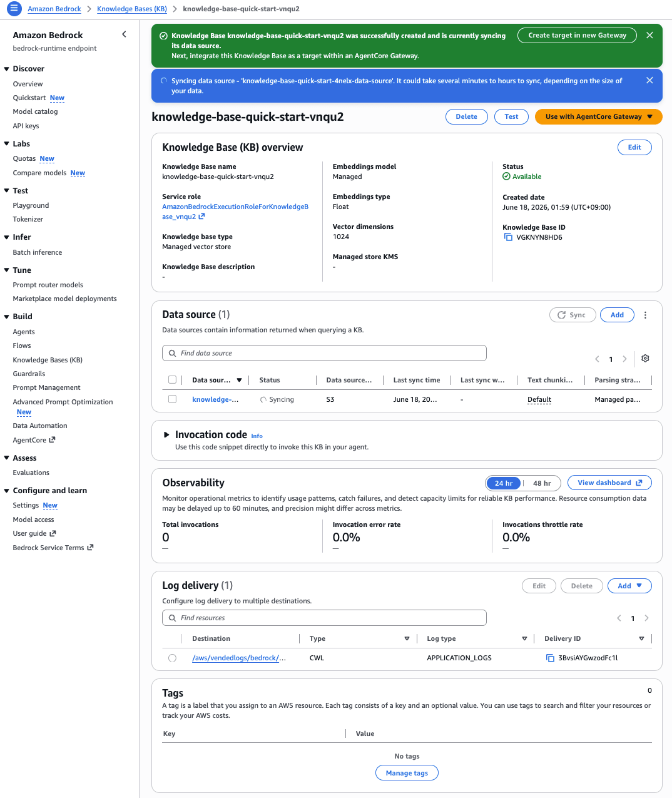Screen dimensions: 672x798
Task: Open the service role external link icon
Action: (x=201, y=217)
